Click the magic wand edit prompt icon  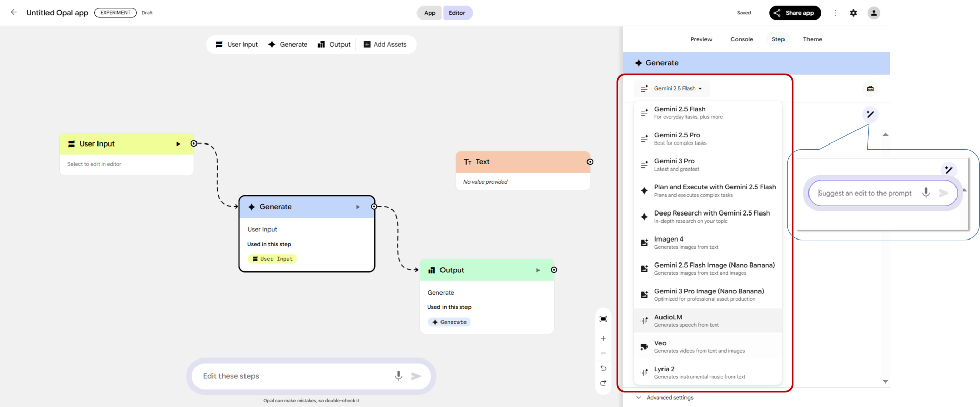[x=870, y=114]
